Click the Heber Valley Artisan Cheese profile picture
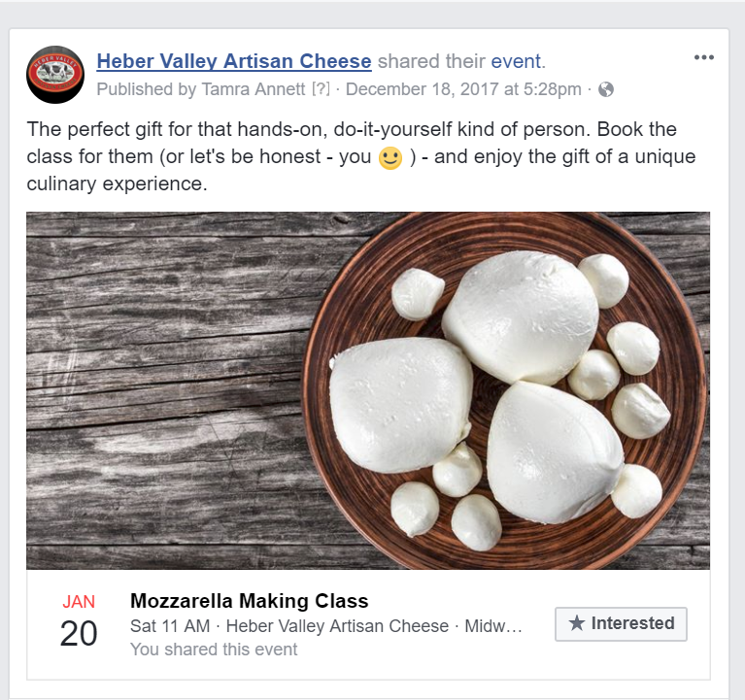745x700 pixels. point(55,75)
